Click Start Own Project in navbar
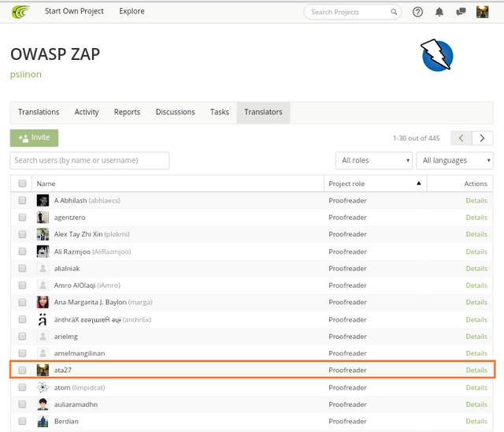 click(x=74, y=11)
